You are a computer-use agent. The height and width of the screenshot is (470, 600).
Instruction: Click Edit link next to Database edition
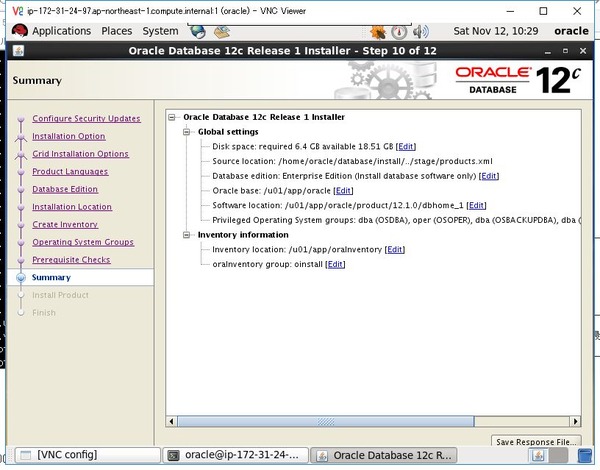[x=489, y=176]
